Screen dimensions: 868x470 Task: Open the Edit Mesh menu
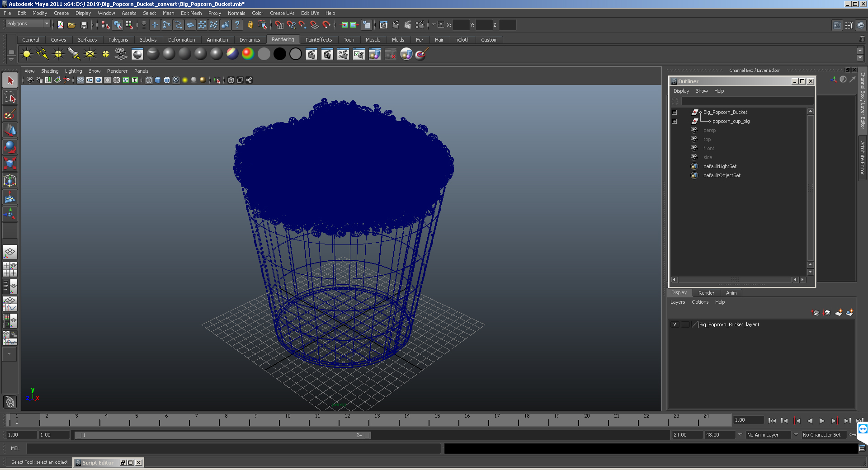point(191,13)
